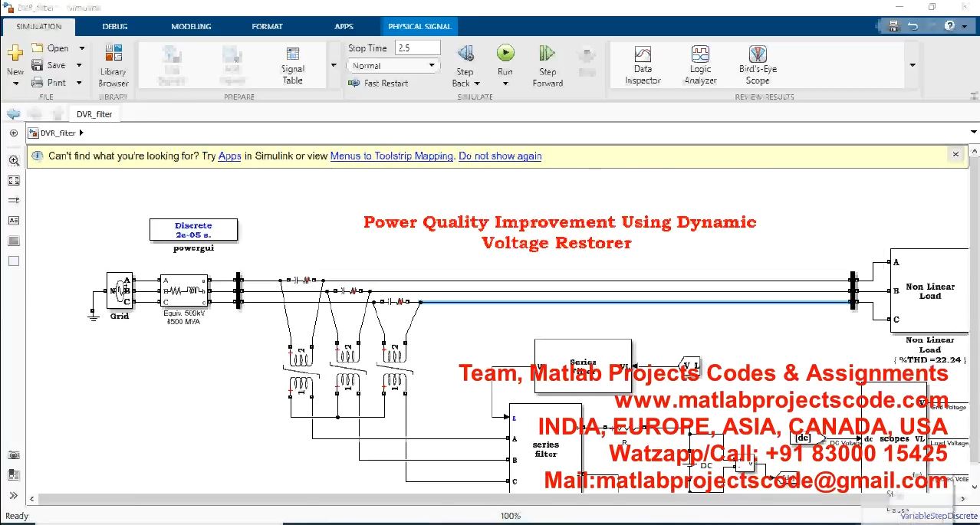The height and width of the screenshot is (525, 980).
Task: Toggle the annotation tool in palette
Action: click(x=14, y=221)
